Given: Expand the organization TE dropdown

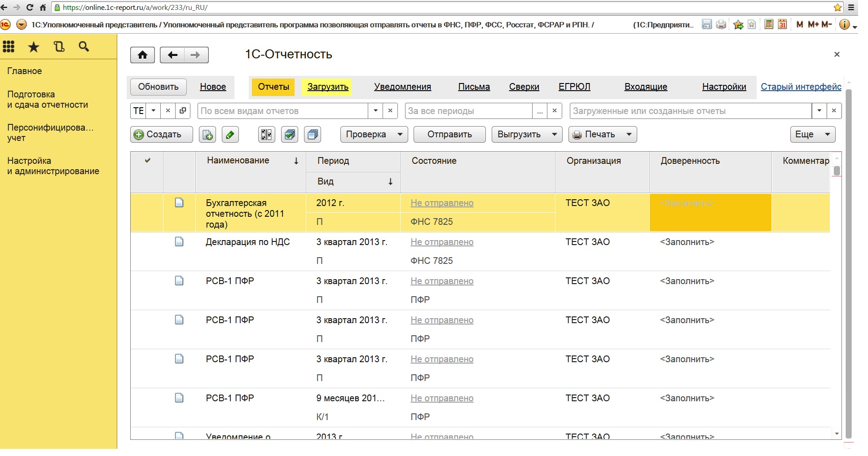Looking at the screenshot, I should (x=154, y=111).
